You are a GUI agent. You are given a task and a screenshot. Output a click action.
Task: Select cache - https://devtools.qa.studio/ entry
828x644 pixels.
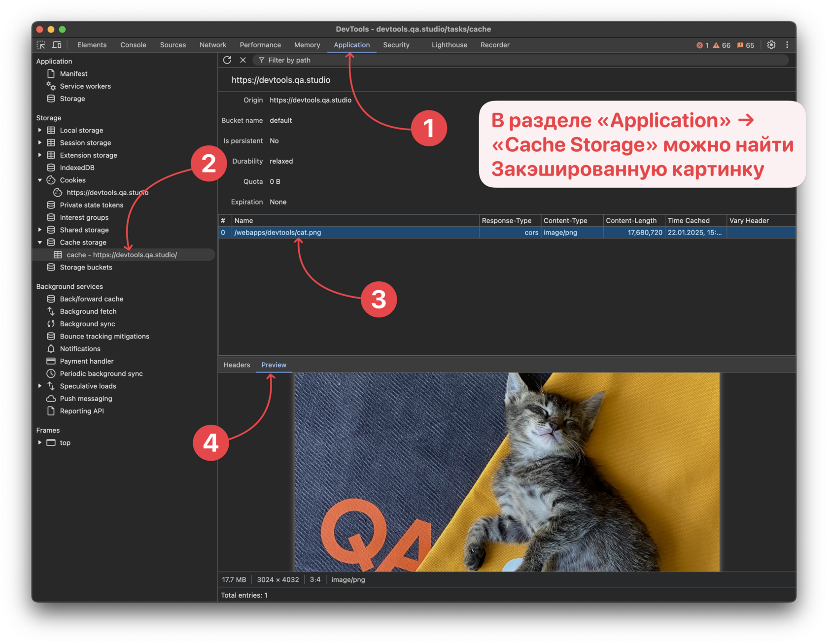[124, 255]
